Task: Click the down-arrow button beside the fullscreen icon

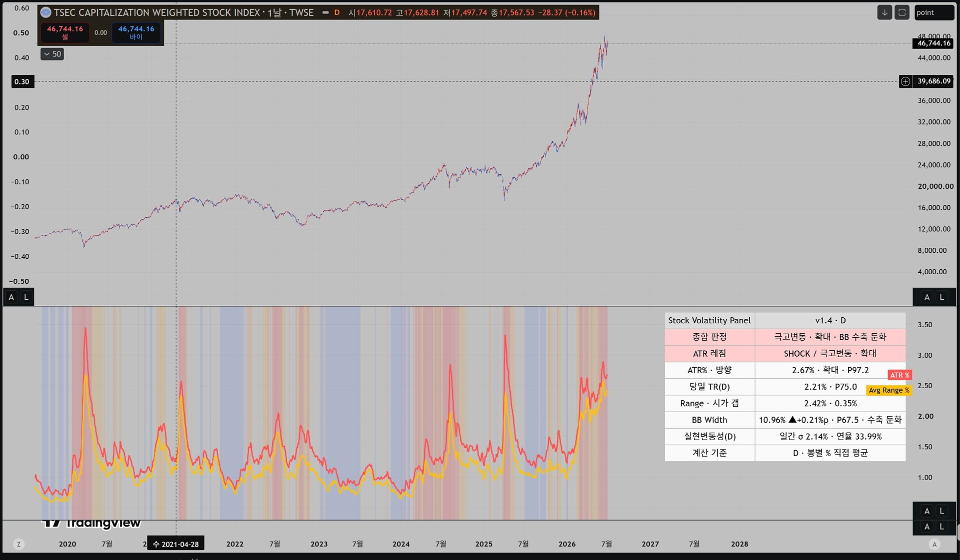Action: point(884,12)
